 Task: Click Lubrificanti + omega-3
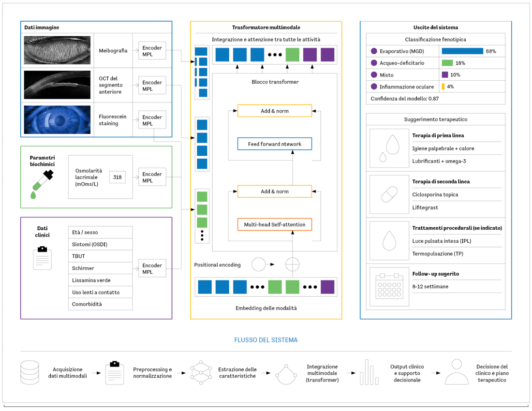pyautogui.click(x=439, y=161)
